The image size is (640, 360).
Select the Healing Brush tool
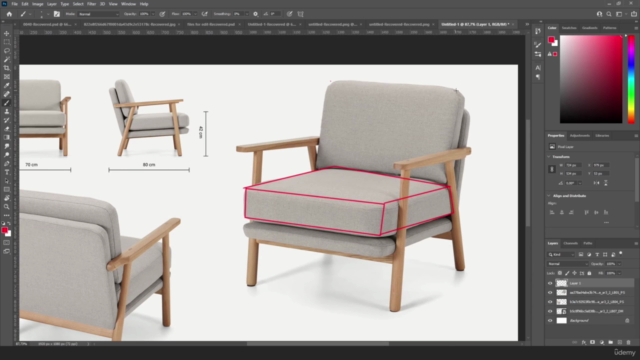point(7,94)
